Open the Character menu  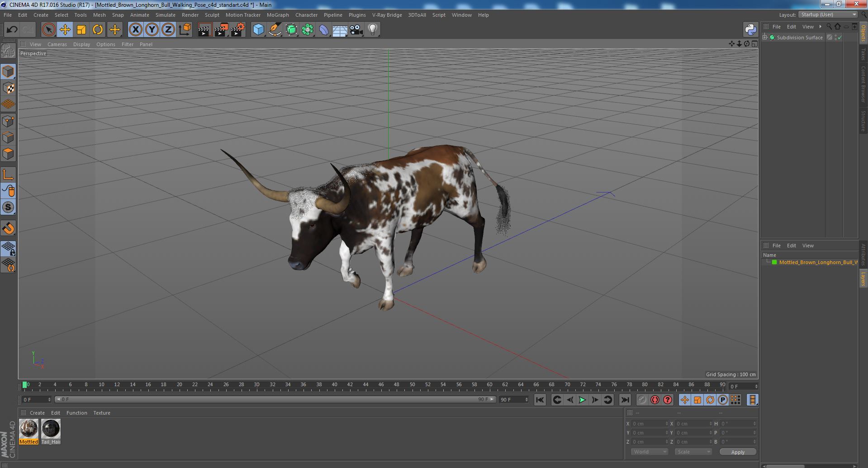point(306,15)
